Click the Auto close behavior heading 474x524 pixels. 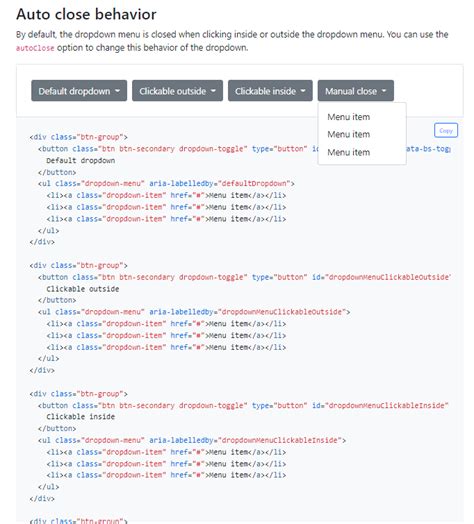[86, 14]
